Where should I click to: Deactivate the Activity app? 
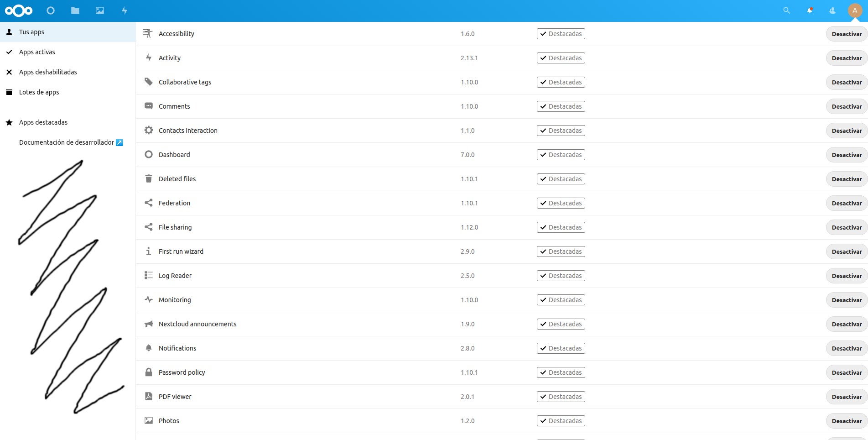pyautogui.click(x=847, y=58)
